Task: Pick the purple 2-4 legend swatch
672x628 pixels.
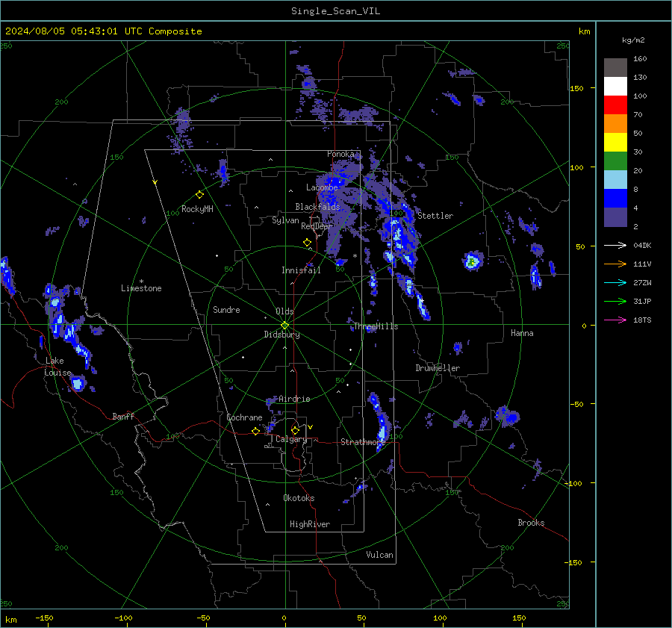Action: pyautogui.click(x=615, y=217)
